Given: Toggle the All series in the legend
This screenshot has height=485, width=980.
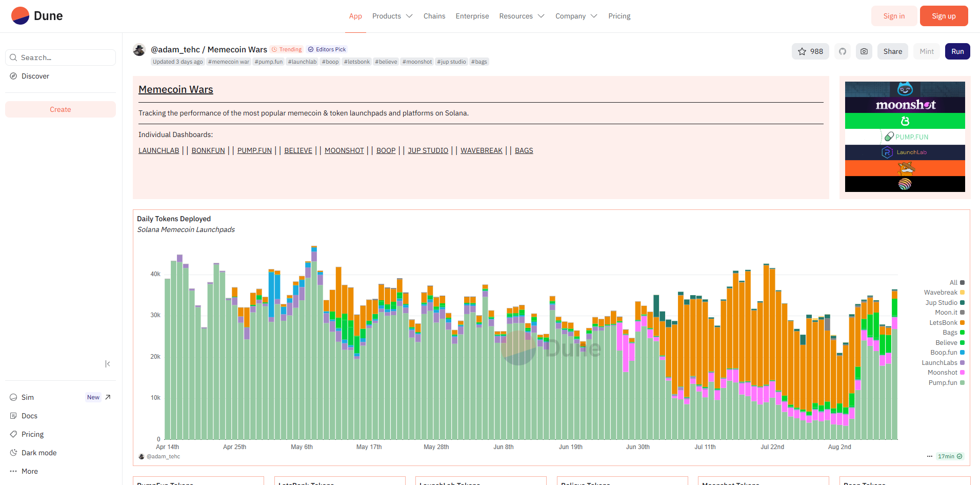Looking at the screenshot, I should [x=954, y=282].
